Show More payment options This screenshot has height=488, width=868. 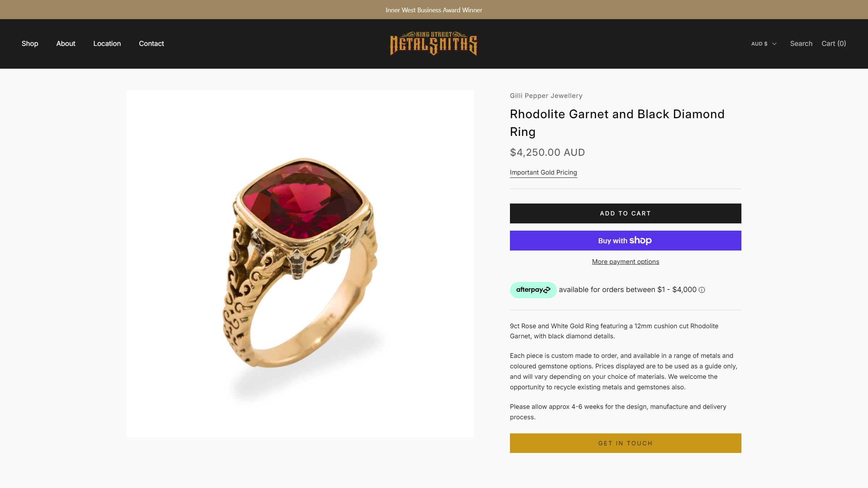625,262
